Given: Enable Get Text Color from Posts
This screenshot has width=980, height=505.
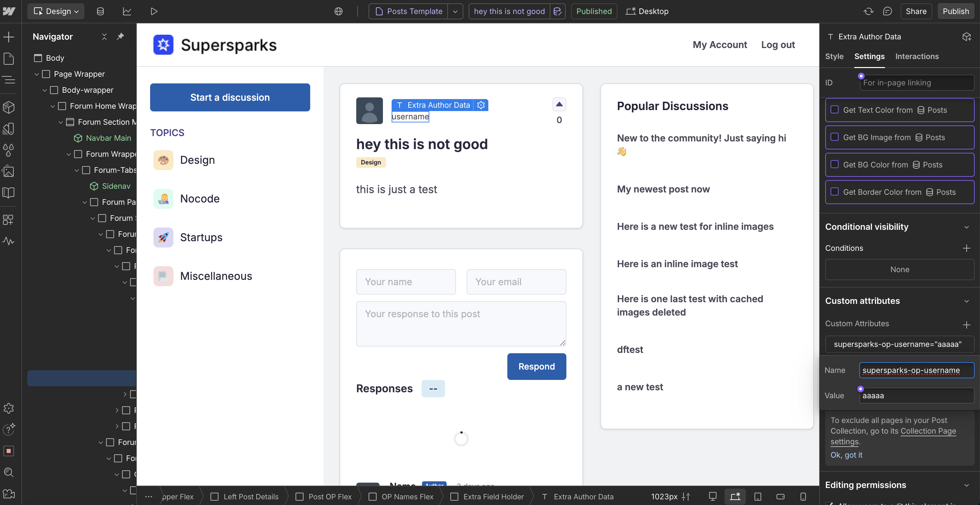Looking at the screenshot, I should click(834, 110).
